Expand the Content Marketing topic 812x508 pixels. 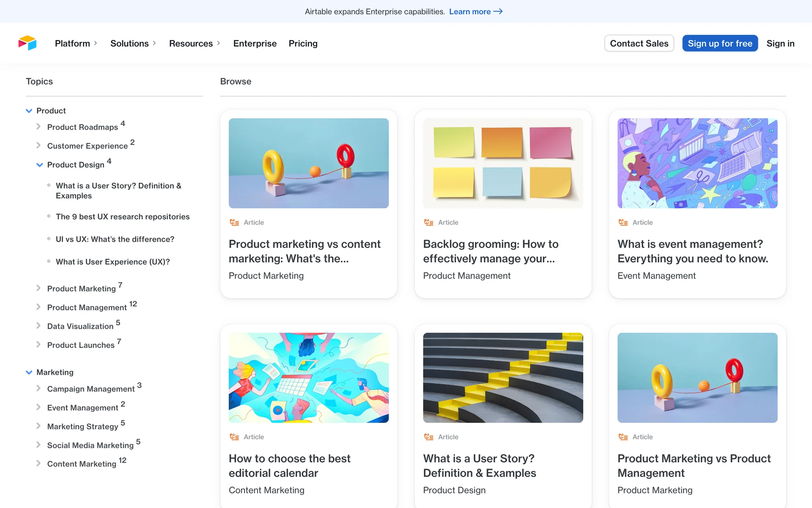38,464
